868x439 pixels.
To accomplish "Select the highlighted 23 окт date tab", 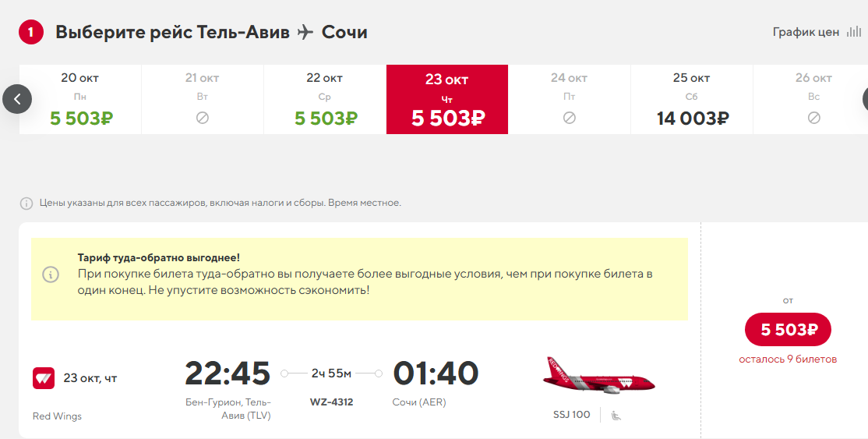I will point(447,99).
